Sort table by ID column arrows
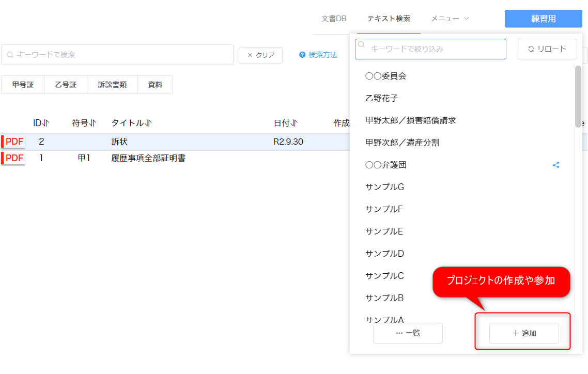 pyautogui.click(x=45, y=123)
